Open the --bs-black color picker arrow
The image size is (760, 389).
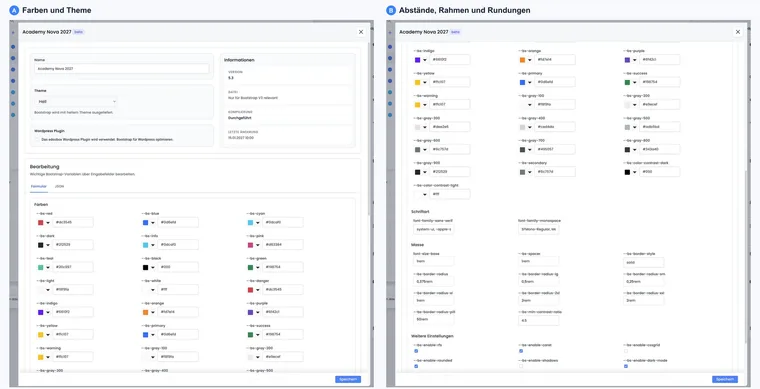pos(153,267)
